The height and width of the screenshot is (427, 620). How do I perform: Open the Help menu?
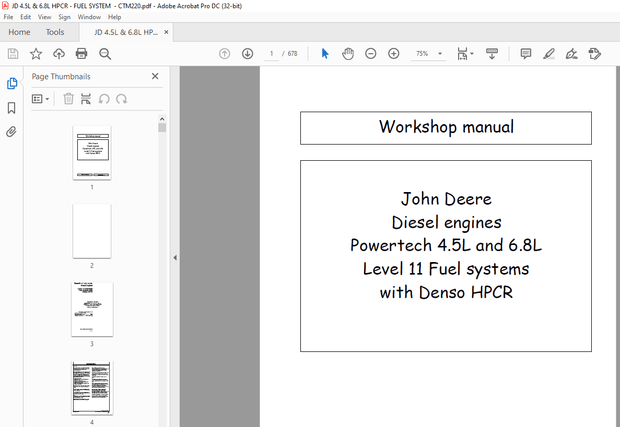pos(114,17)
